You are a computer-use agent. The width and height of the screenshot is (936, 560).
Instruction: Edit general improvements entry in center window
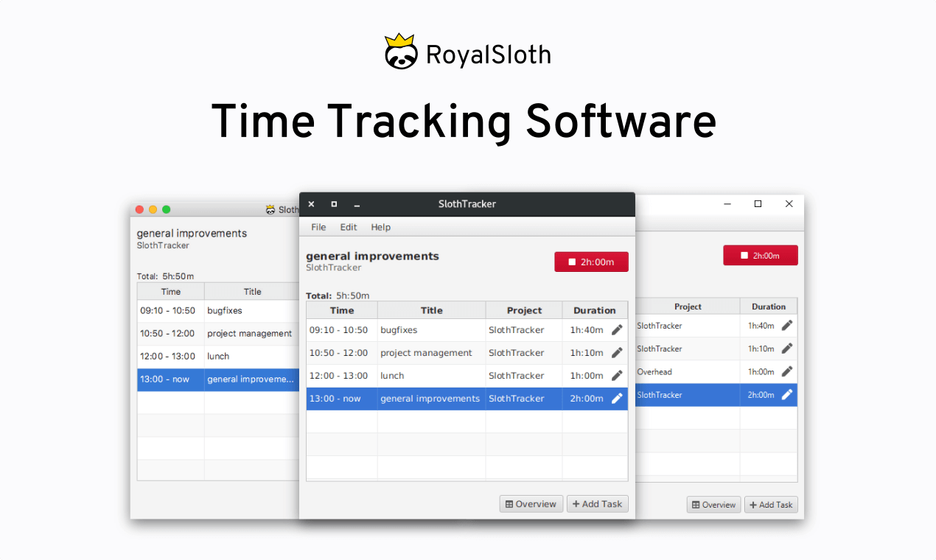coord(617,399)
